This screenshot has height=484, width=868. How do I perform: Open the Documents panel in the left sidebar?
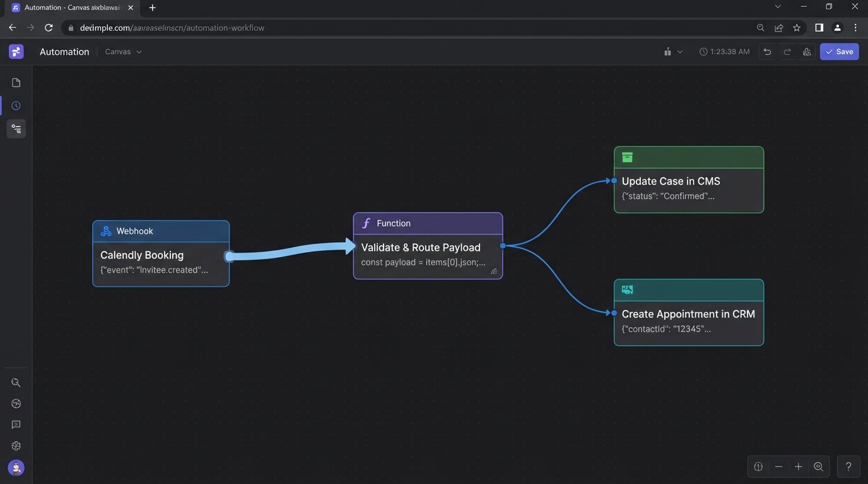16,82
